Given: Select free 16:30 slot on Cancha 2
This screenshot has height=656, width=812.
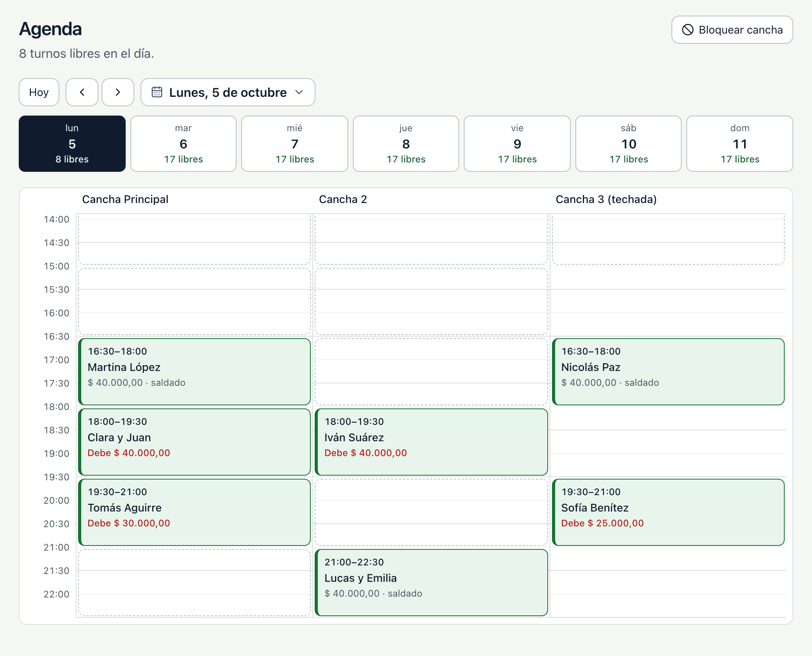Looking at the screenshot, I should pyautogui.click(x=431, y=372).
